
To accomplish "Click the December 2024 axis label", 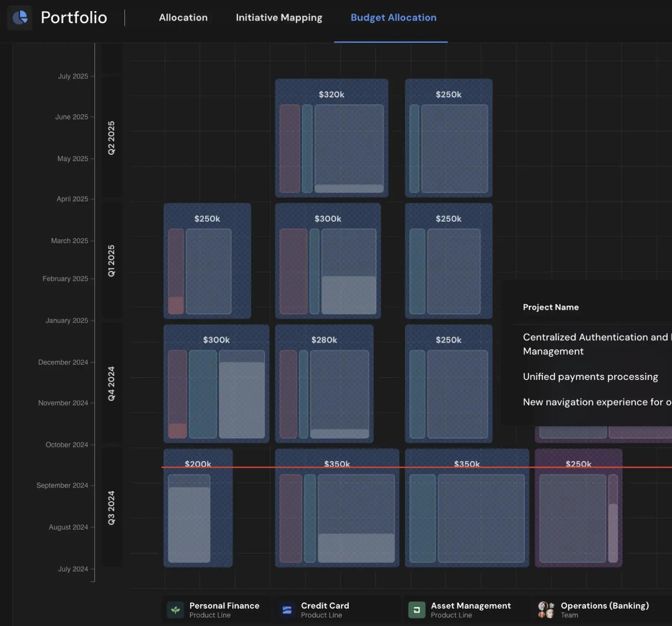I will 63,362.
